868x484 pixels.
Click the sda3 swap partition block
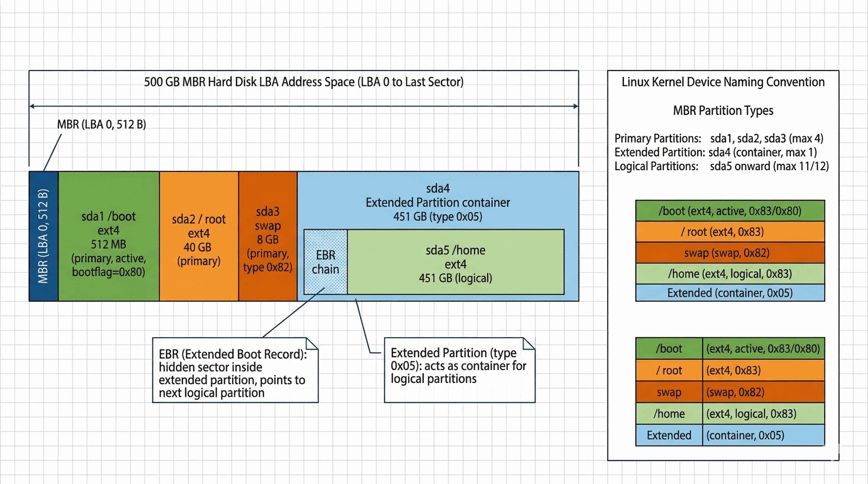[267, 236]
